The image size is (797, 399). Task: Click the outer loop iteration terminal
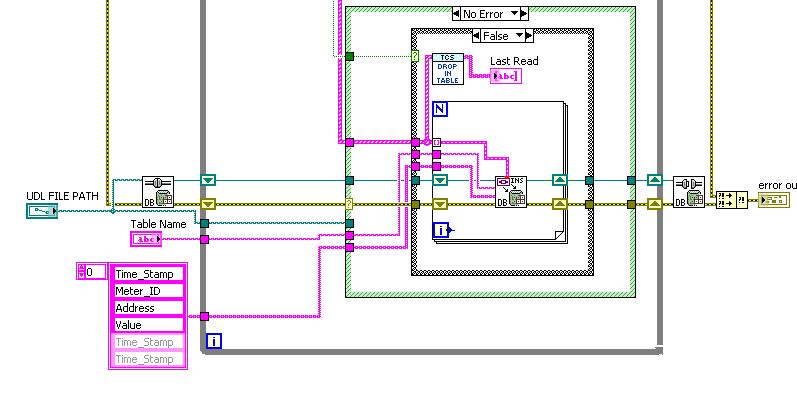[214, 342]
